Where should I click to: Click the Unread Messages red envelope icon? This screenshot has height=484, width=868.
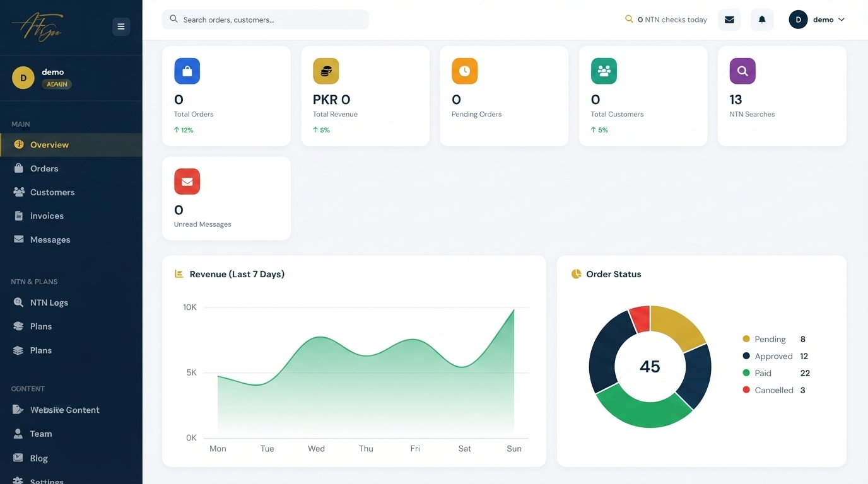(x=187, y=181)
